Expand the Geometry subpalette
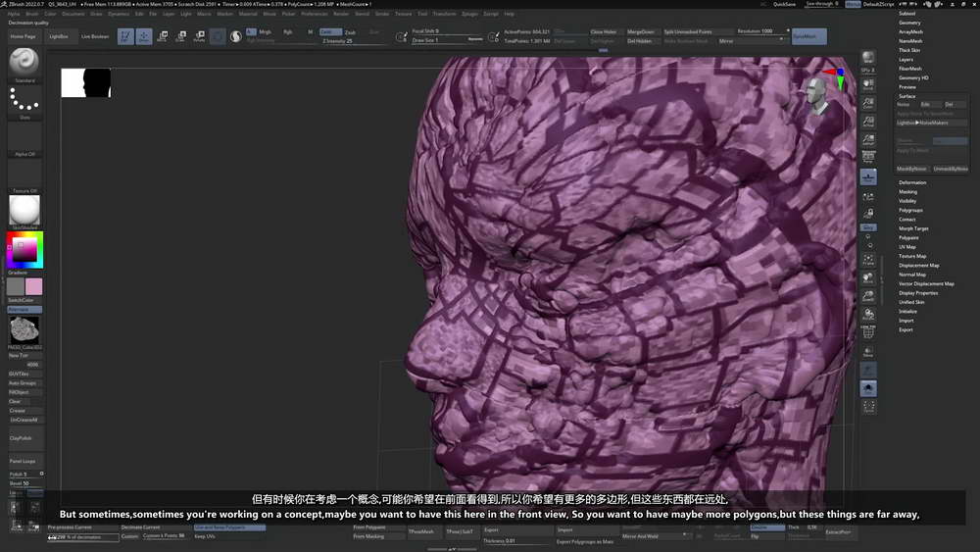The height and width of the screenshot is (552, 980). point(910,23)
